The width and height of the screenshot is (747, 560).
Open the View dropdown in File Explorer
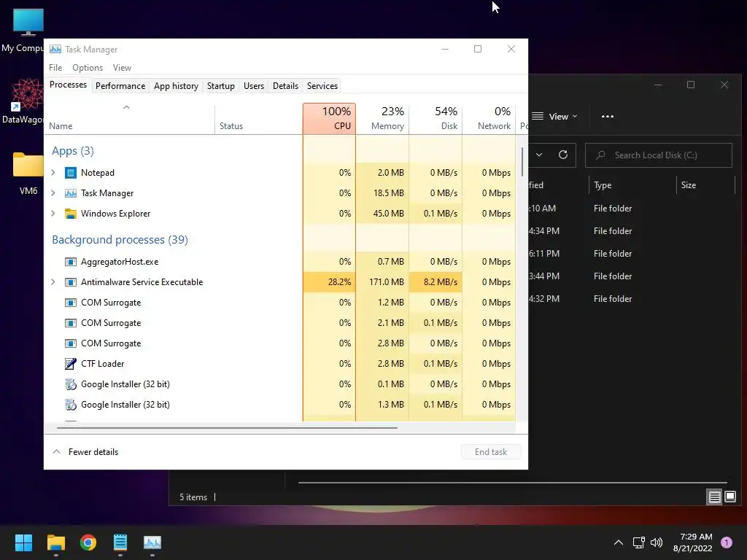tap(554, 117)
